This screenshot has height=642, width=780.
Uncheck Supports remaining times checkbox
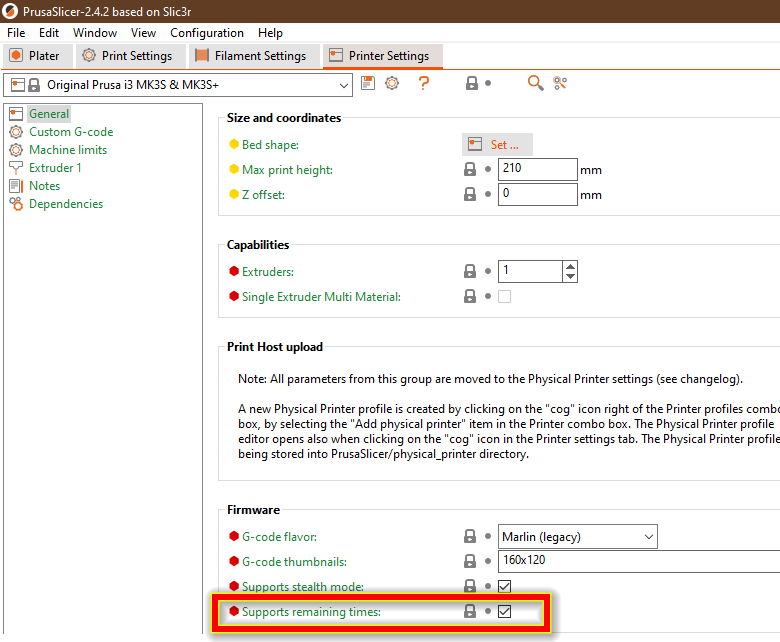coord(504,611)
